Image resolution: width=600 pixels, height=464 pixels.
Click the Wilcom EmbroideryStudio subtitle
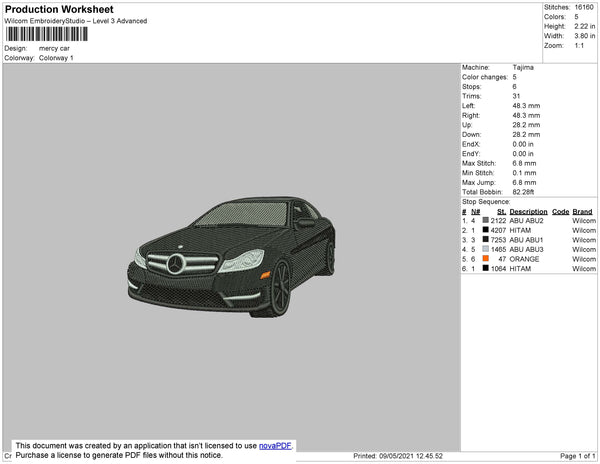[76, 21]
